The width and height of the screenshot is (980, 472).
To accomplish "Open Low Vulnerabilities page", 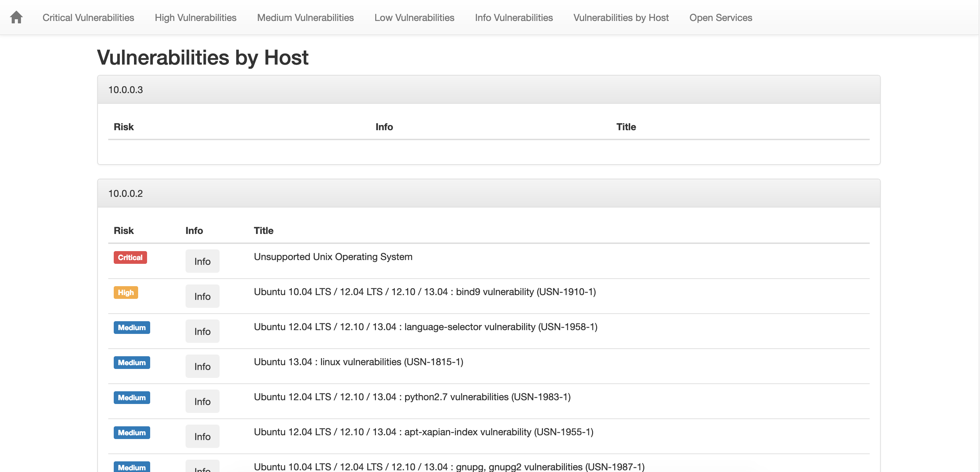I will [414, 18].
